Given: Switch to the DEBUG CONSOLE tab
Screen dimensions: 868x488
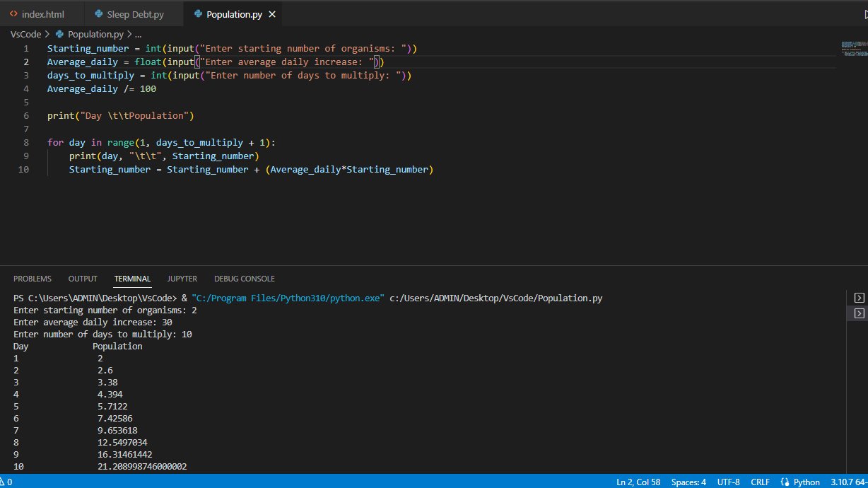Looking at the screenshot, I should (x=244, y=279).
